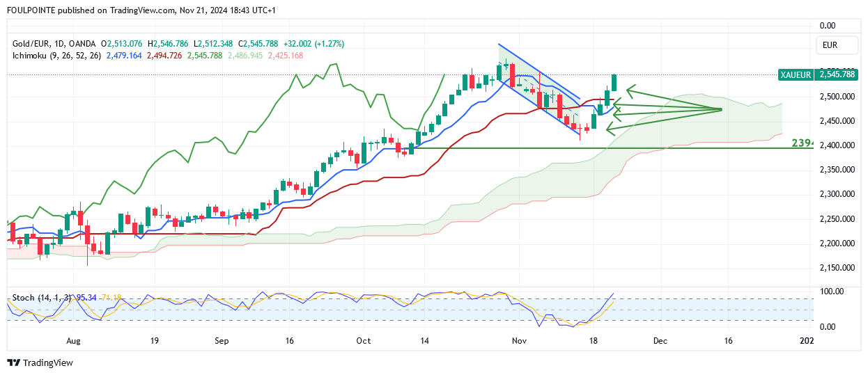Screen dimensions: 868x375
Task: Click the 100.00 label on Stoch axis
Action: click(832, 291)
